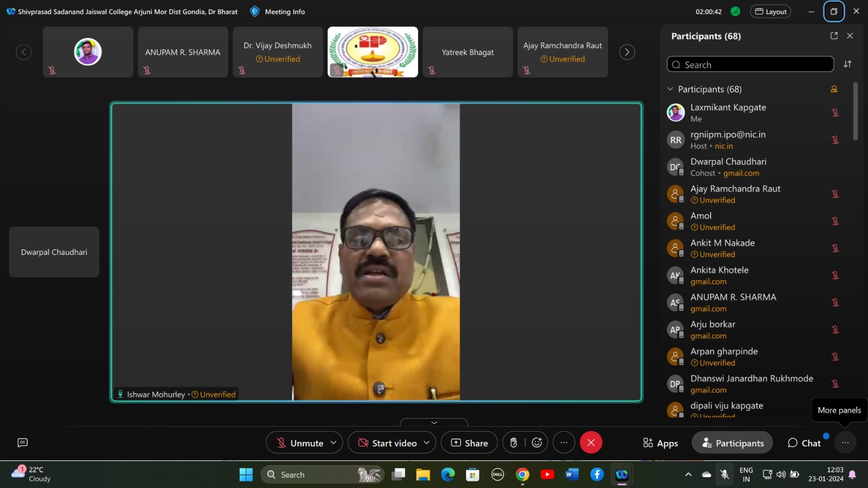Open the Layout menu

[770, 11]
